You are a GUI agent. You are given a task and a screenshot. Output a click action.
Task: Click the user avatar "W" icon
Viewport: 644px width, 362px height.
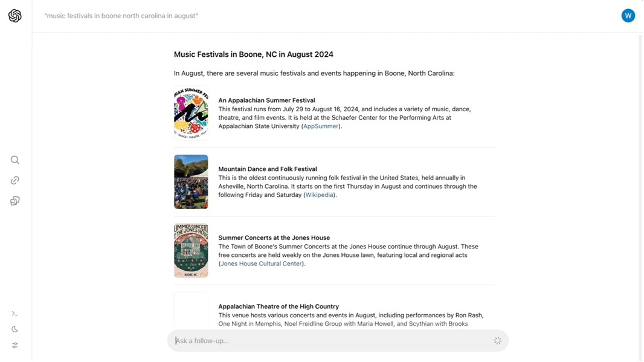pos(628,16)
